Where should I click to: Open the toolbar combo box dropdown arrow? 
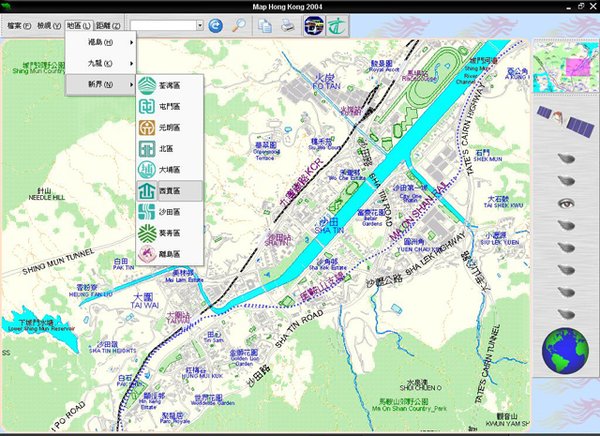coord(199,25)
